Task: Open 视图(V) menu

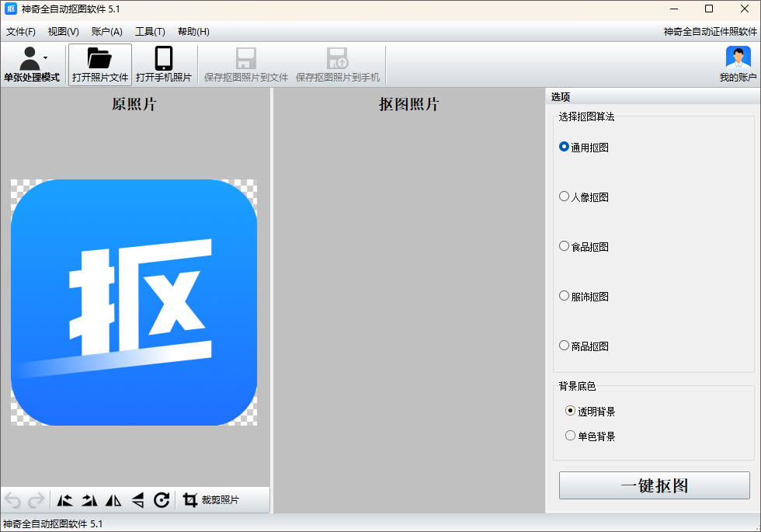Action: tap(64, 32)
